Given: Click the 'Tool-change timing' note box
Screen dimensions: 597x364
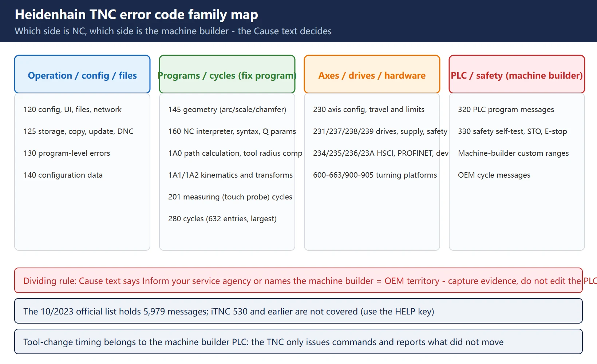Looking at the screenshot, I should 298,341.
